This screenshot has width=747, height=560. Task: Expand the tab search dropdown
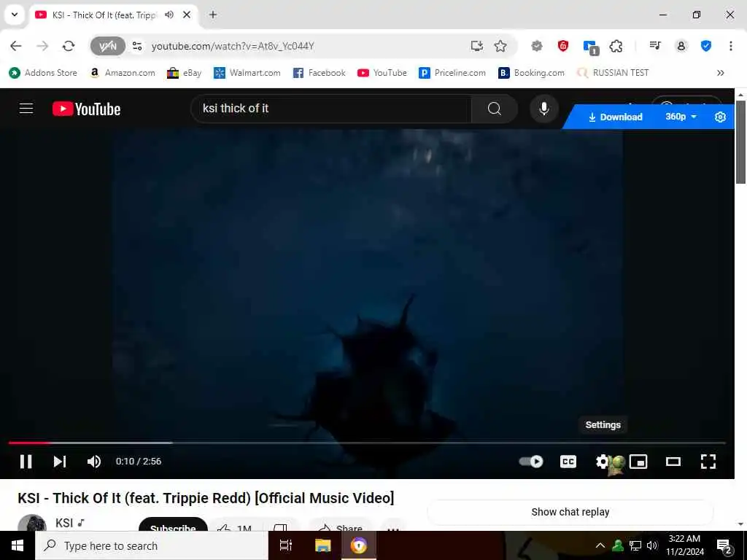tap(15, 15)
